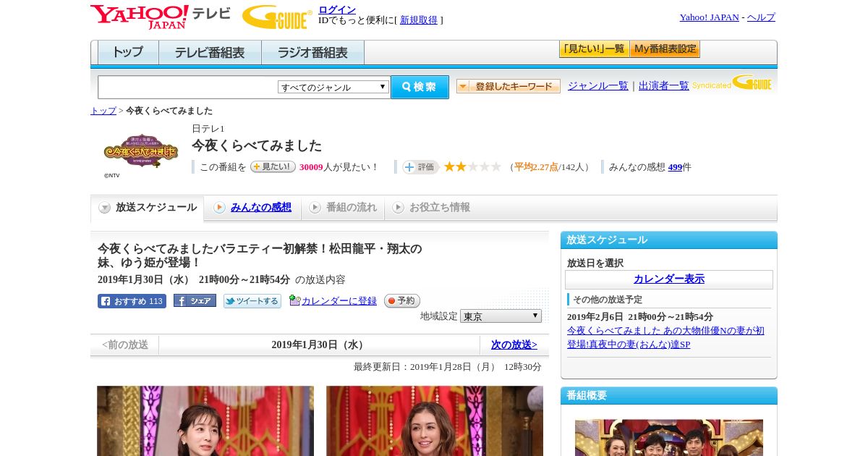The width and height of the screenshot is (868, 456).
Task: Click the calendar icon beside カレンダーに登録
Action: (294, 300)
